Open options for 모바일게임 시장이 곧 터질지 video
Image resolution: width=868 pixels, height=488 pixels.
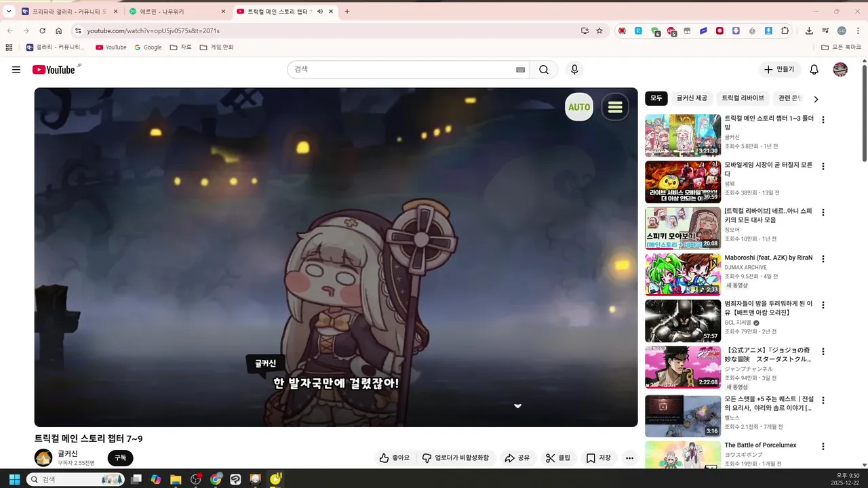click(823, 166)
